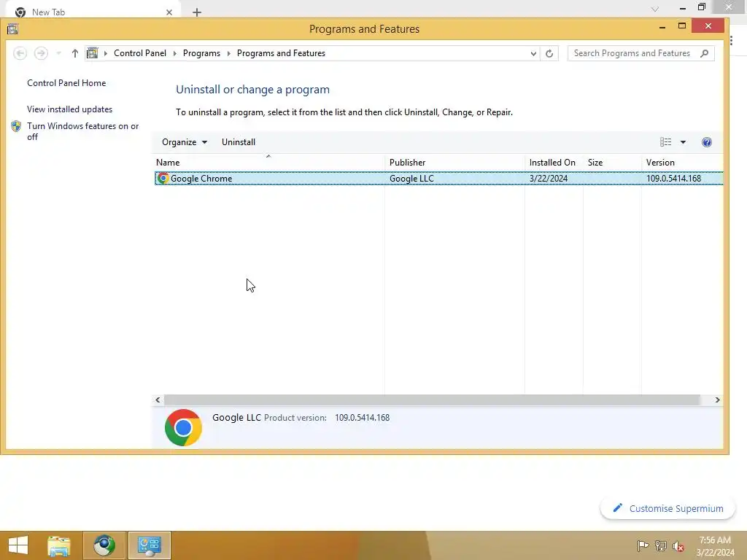The width and height of the screenshot is (747, 560).
Task: Click the Uninstall toolbar button
Action: pyautogui.click(x=239, y=142)
